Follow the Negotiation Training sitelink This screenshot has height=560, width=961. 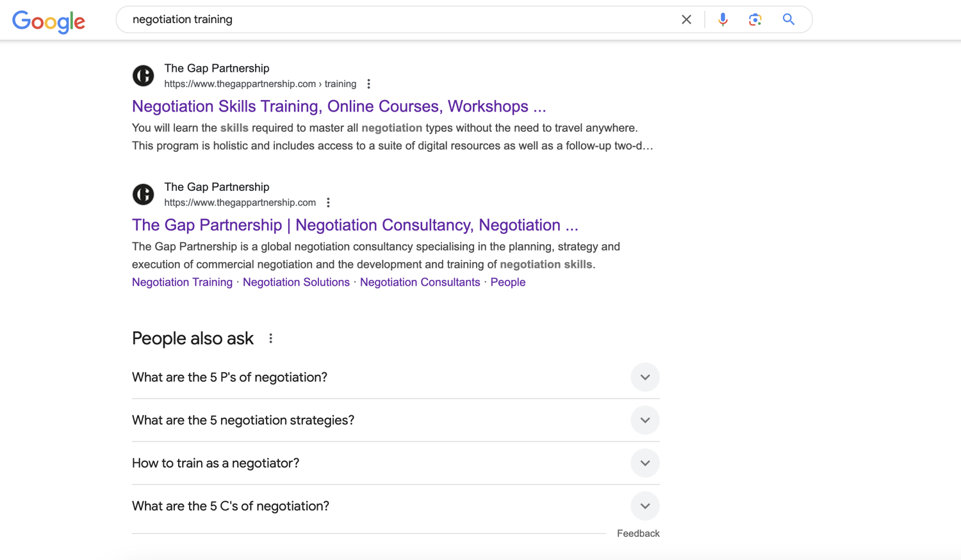(182, 282)
